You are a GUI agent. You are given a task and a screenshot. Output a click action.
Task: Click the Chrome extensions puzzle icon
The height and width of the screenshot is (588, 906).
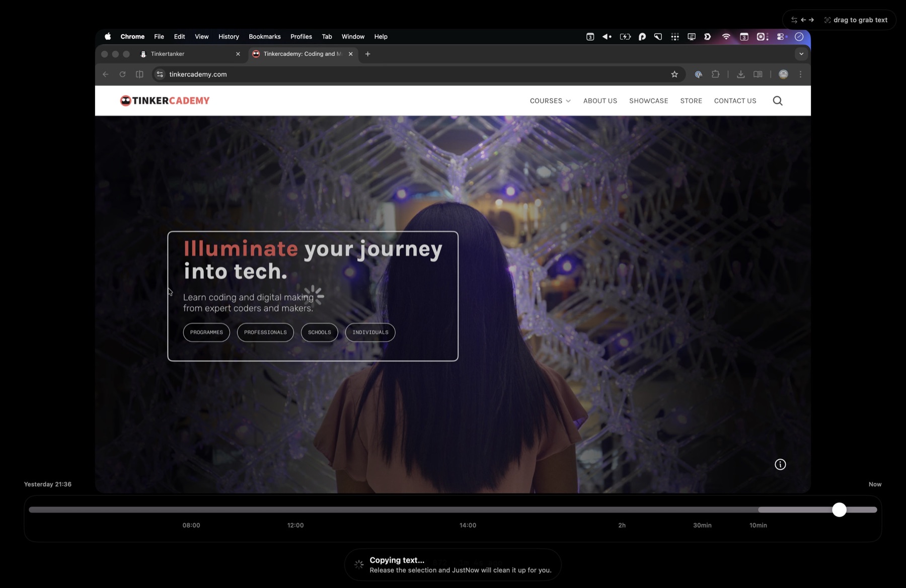click(x=715, y=74)
